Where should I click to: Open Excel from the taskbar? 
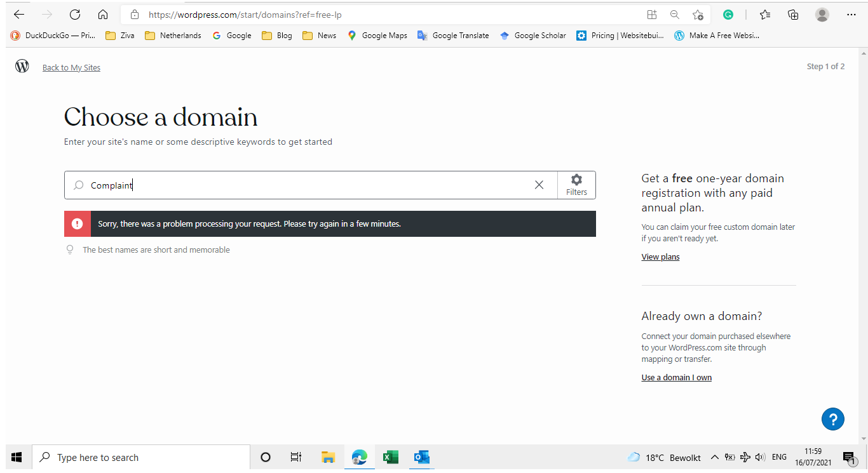[390, 457]
